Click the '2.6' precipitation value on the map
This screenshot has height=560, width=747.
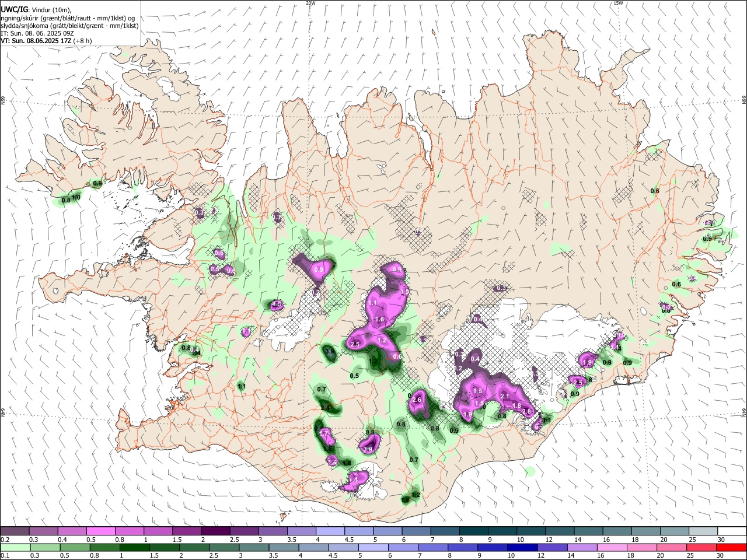tap(417, 400)
